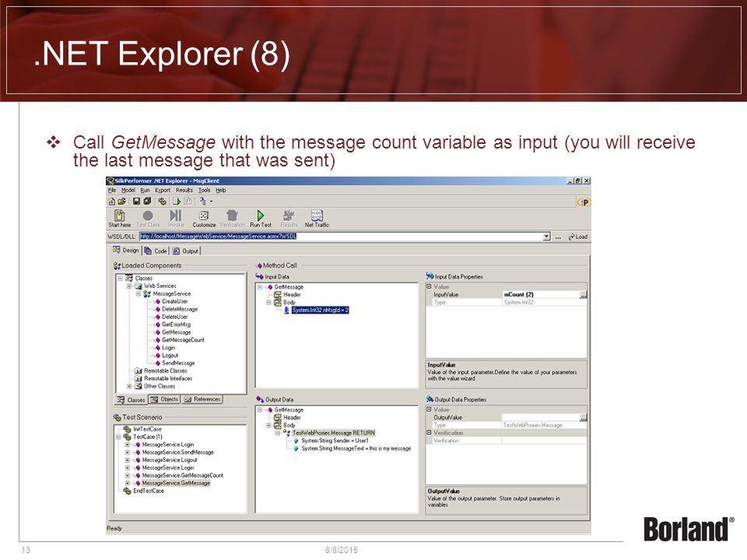Click the Open folder toolbar icon

tap(122, 201)
